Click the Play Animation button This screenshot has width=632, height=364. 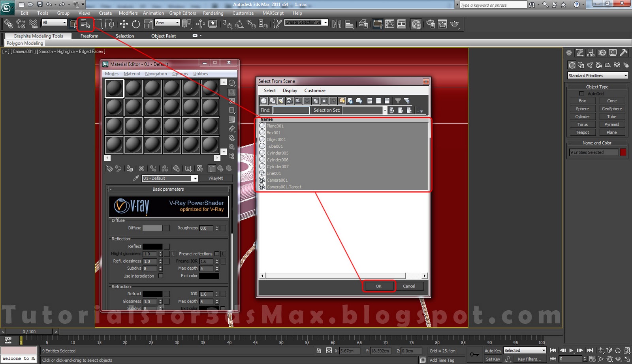coord(571,351)
